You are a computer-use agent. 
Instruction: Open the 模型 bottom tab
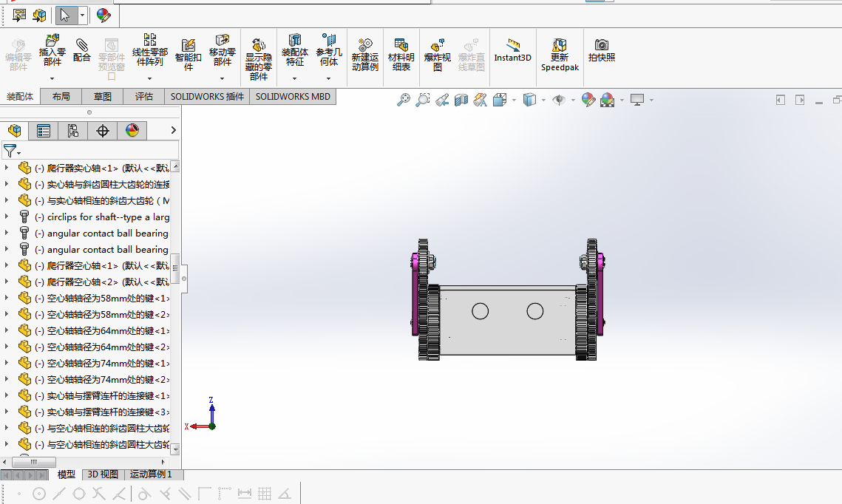tap(67, 474)
